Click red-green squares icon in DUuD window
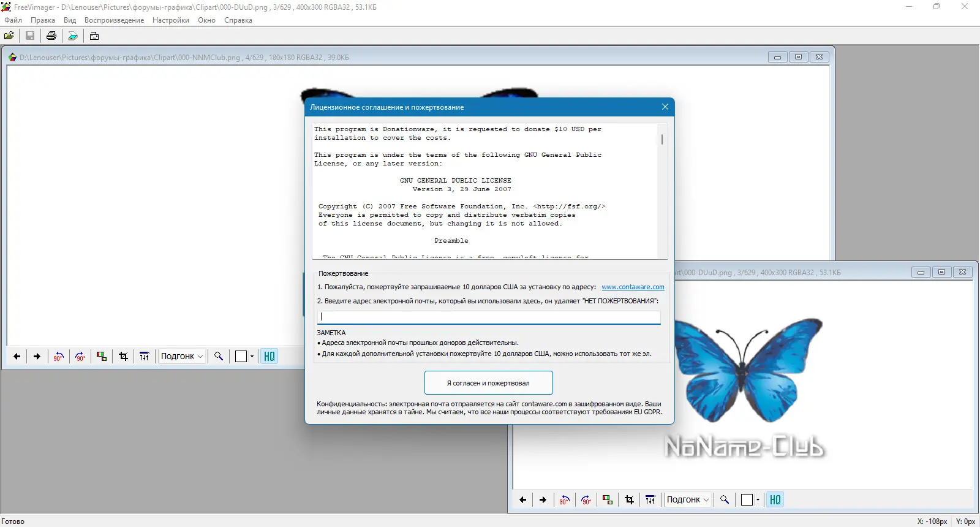 [x=608, y=500]
